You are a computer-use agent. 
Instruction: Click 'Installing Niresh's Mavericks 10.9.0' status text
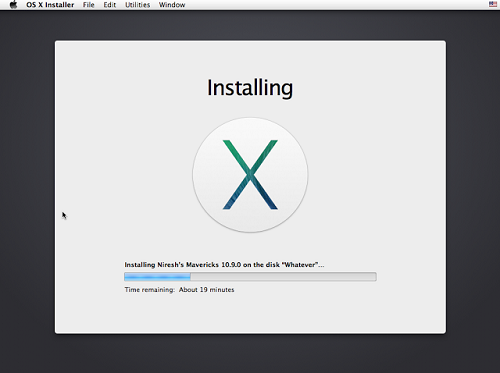pyautogui.click(x=224, y=265)
